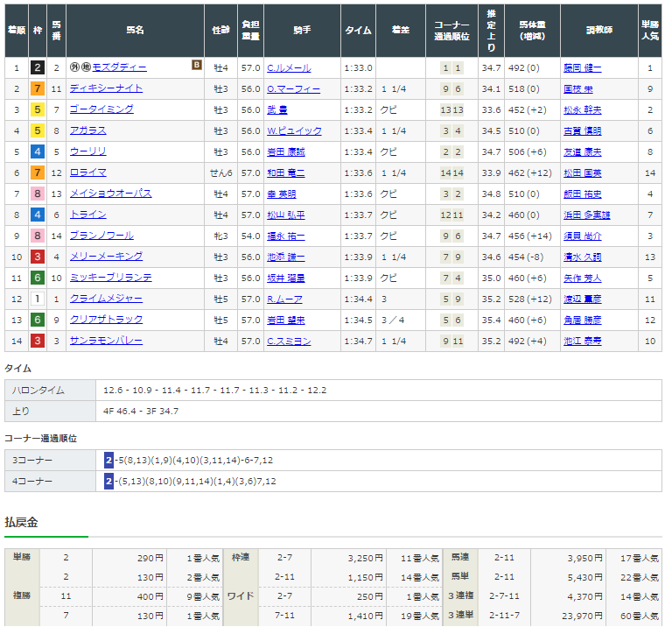Open trainer page for 藤岡 健一
Screen dimensions: 672x634
583,68
